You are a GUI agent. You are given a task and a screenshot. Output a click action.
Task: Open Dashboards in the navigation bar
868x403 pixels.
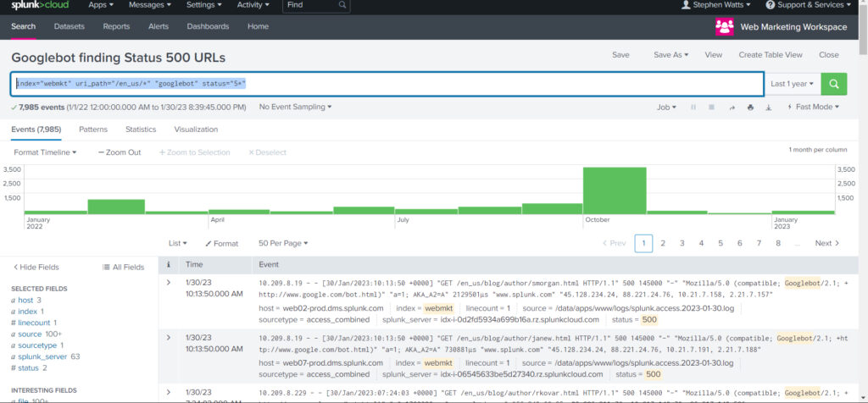point(208,26)
